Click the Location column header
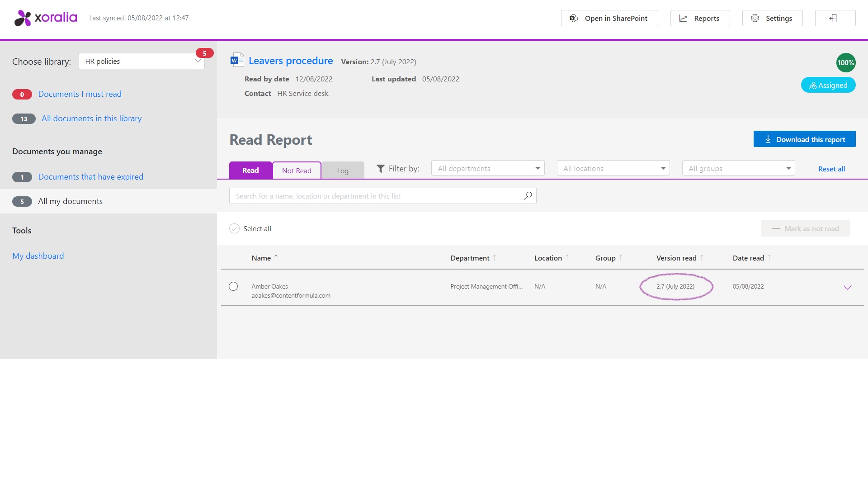 coord(548,258)
